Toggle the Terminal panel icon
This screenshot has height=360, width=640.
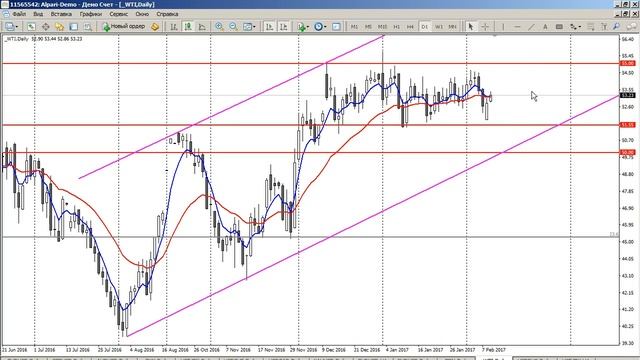pos(73,27)
